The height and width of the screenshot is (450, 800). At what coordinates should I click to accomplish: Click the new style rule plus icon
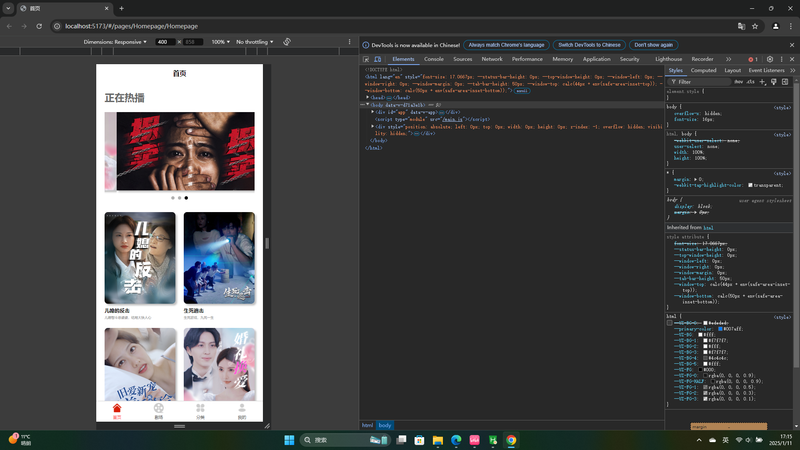763,82
